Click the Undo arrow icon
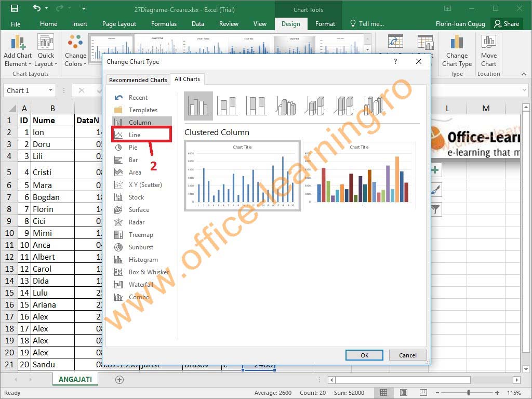The image size is (532, 399). (37, 8)
